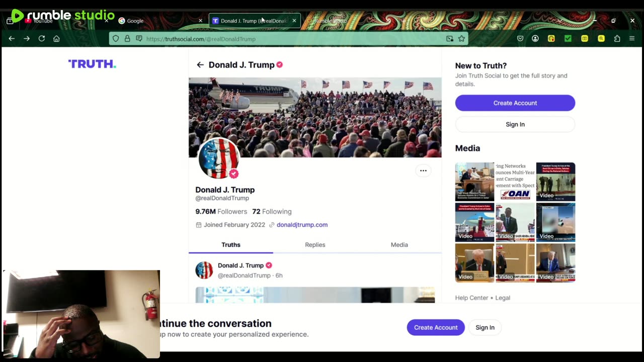This screenshot has width=644, height=362.
Task: Select the Replies tab
Action: (x=315, y=245)
